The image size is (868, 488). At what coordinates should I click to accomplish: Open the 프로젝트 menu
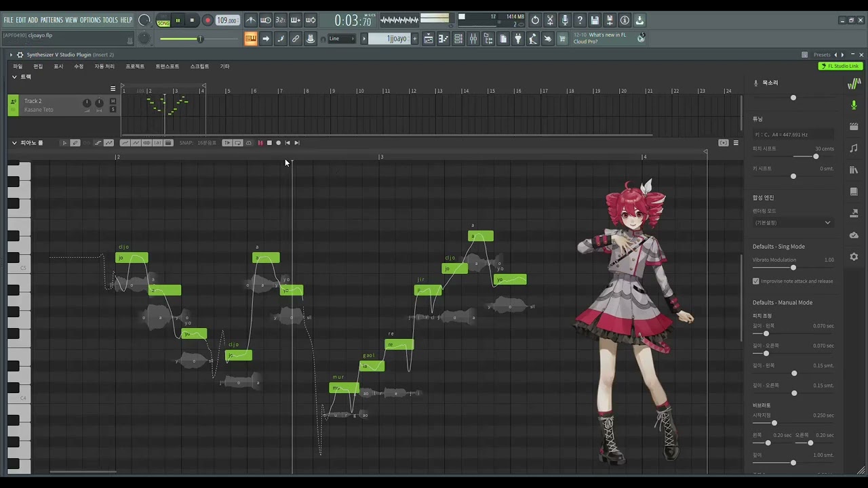[135, 66]
